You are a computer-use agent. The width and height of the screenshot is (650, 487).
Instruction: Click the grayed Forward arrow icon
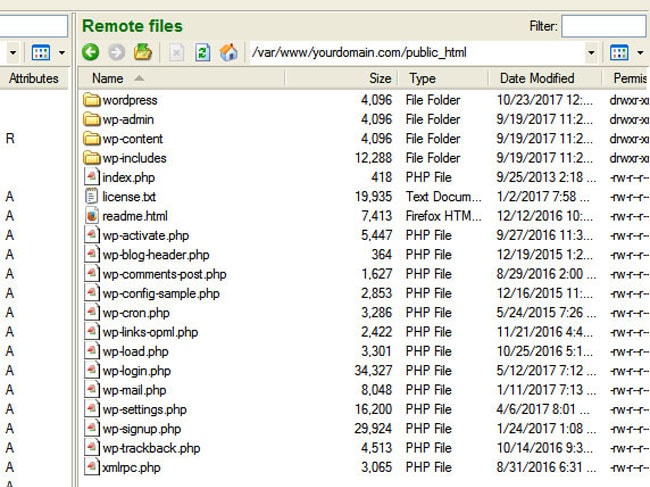116,52
